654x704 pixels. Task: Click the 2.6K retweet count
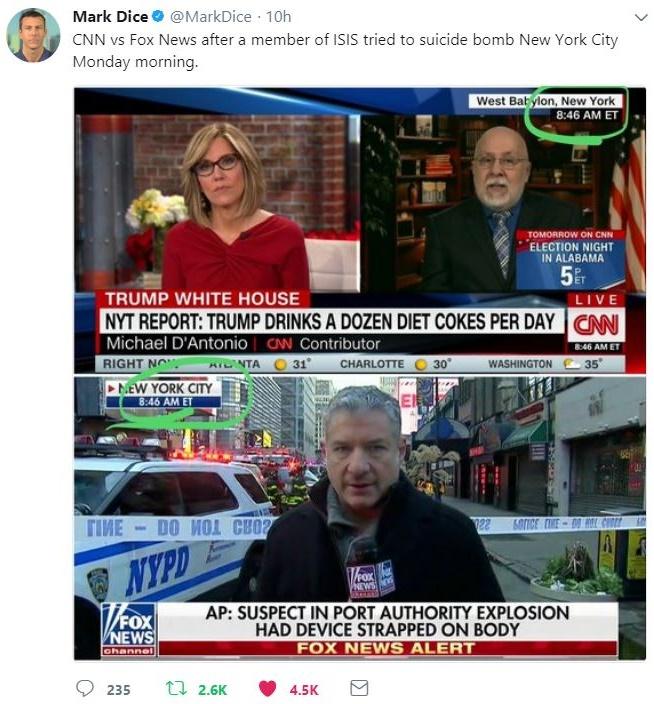pos(212,690)
